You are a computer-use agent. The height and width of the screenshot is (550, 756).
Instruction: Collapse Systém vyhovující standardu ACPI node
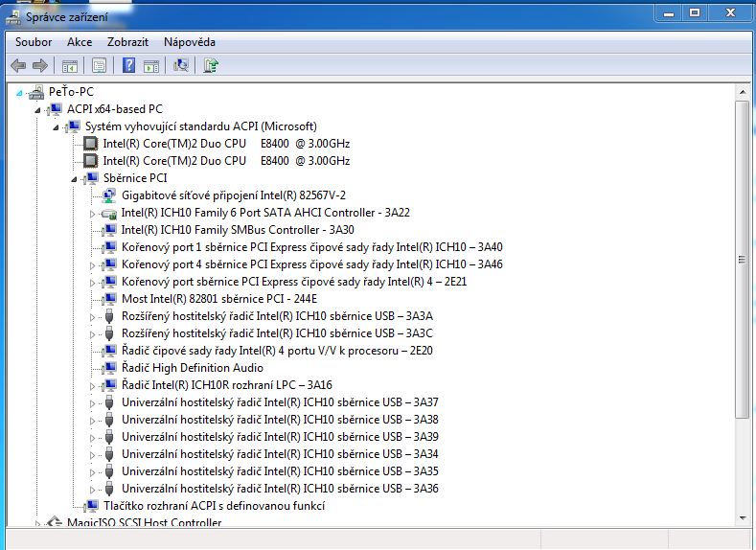56,127
